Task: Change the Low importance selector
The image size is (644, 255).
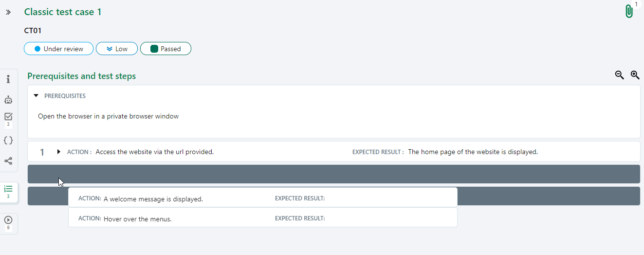Action: [117, 49]
